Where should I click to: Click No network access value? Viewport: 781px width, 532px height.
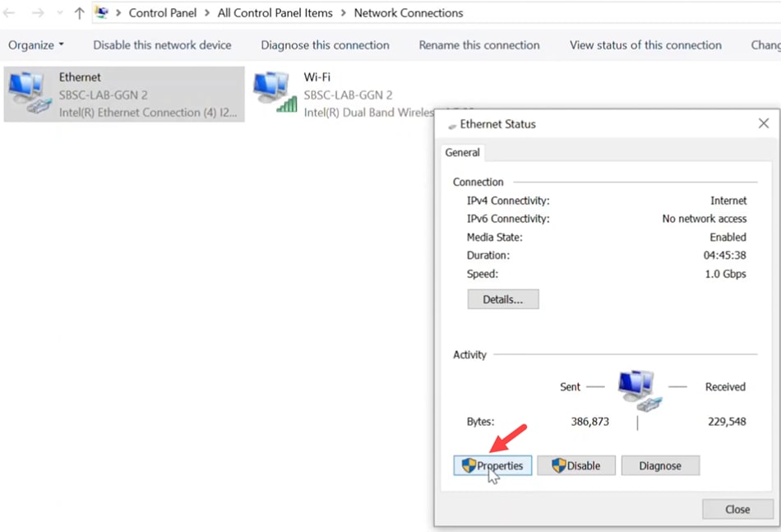pyautogui.click(x=705, y=219)
